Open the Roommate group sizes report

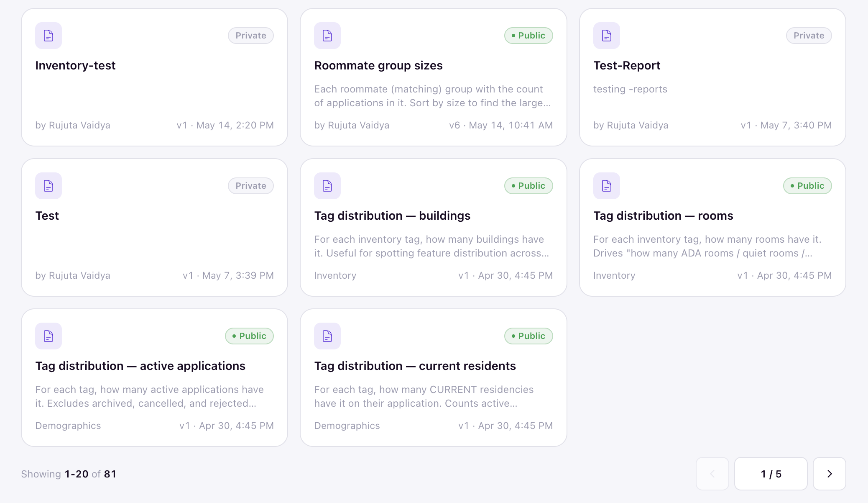pos(378,66)
